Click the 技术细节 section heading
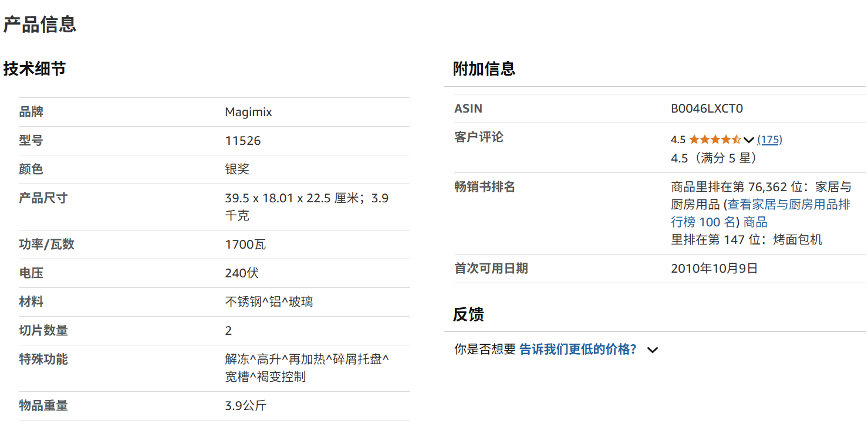This screenshot has height=431, width=868. 35,69
